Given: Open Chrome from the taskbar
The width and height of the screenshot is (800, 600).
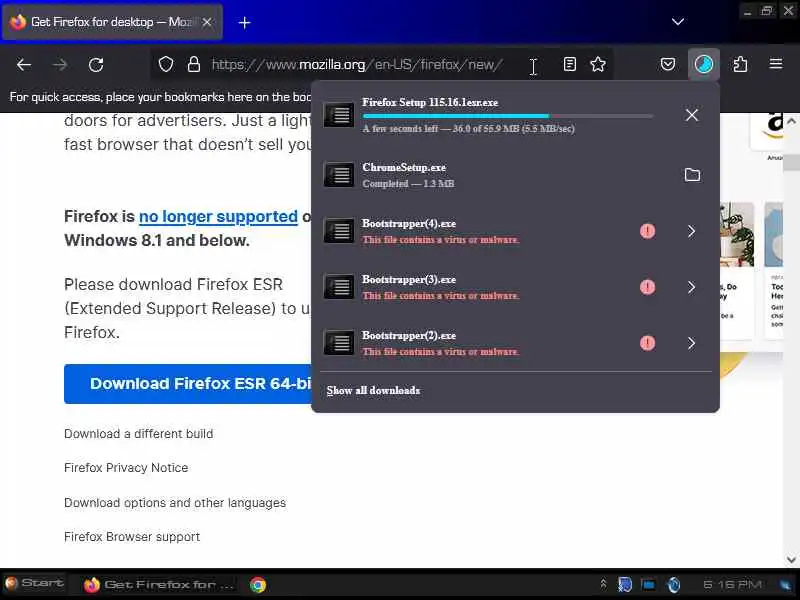Looking at the screenshot, I should pyautogui.click(x=258, y=585).
